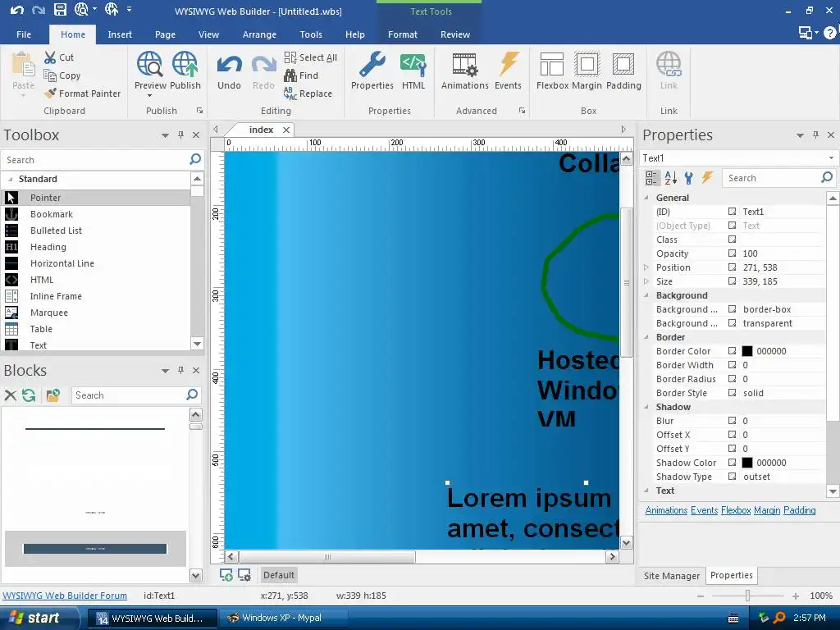Click the Default breakpoint button
This screenshot has width=840, height=630.
[279, 575]
